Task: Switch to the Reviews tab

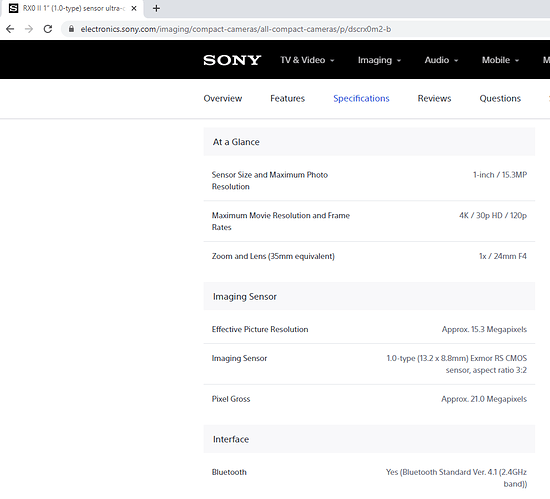Action: pos(434,99)
